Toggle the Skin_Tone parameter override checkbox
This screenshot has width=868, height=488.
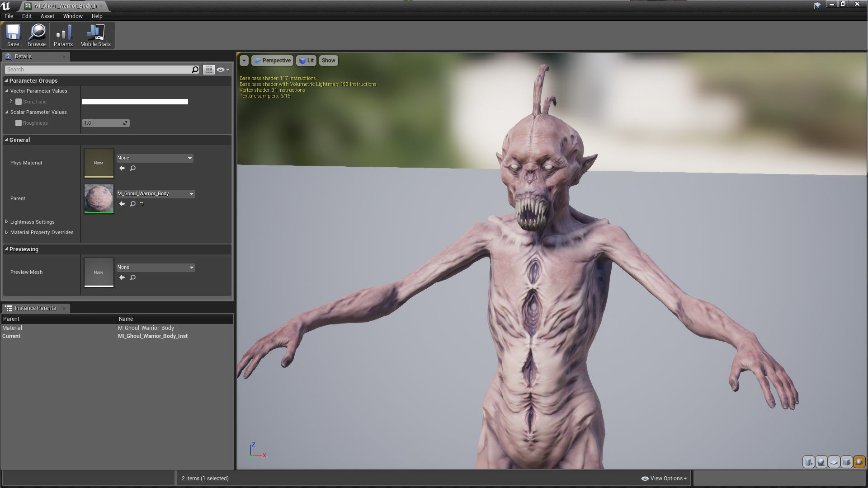[19, 102]
